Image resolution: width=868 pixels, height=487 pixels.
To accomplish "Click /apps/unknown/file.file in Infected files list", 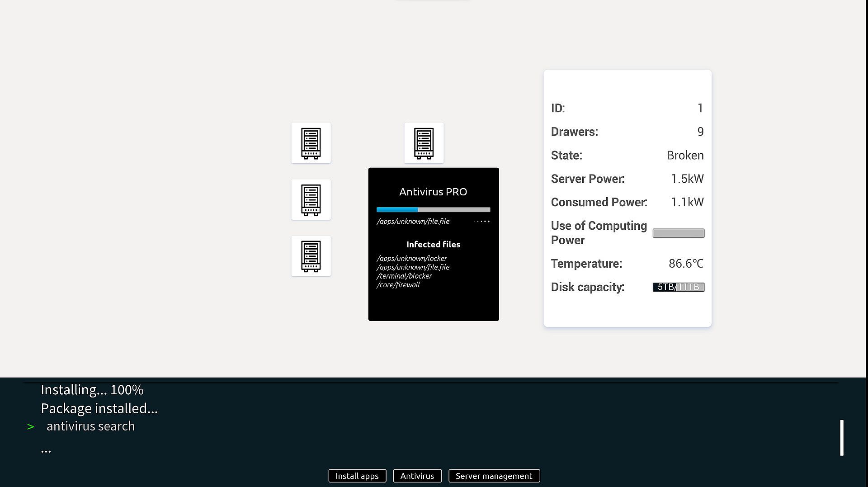I will (x=413, y=267).
